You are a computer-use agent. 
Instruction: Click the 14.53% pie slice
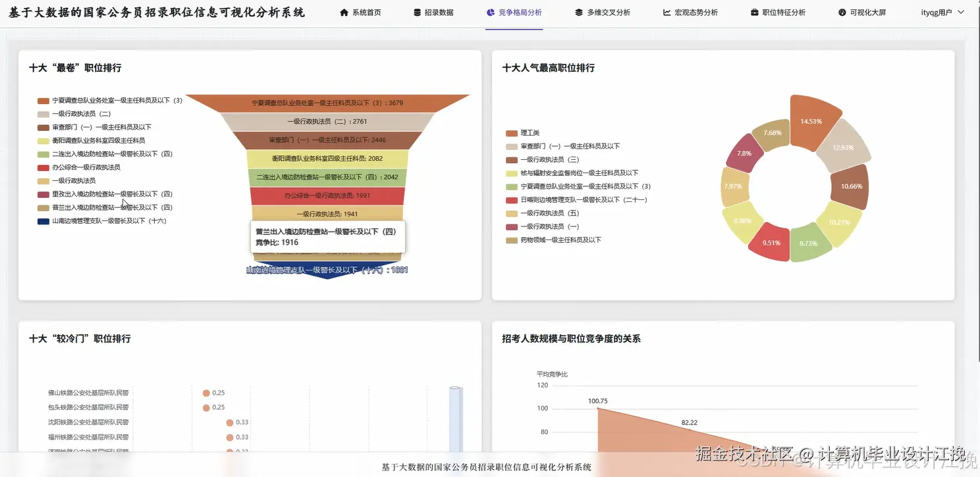[x=811, y=121]
